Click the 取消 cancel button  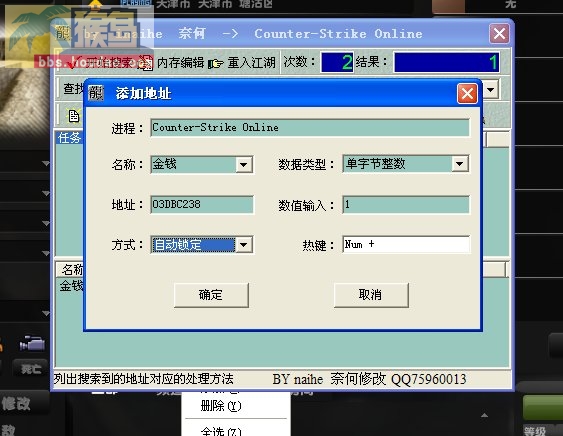tap(371, 295)
